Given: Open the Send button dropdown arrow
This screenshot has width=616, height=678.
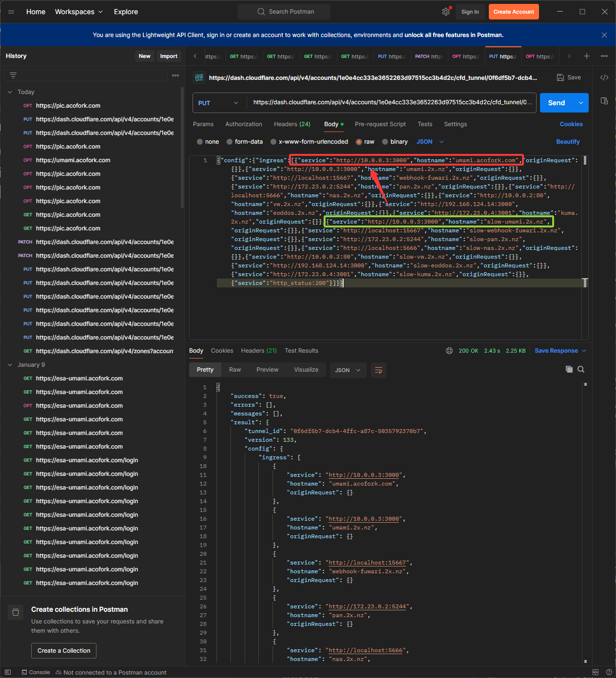Looking at the screenshot, I should point(581,103).
